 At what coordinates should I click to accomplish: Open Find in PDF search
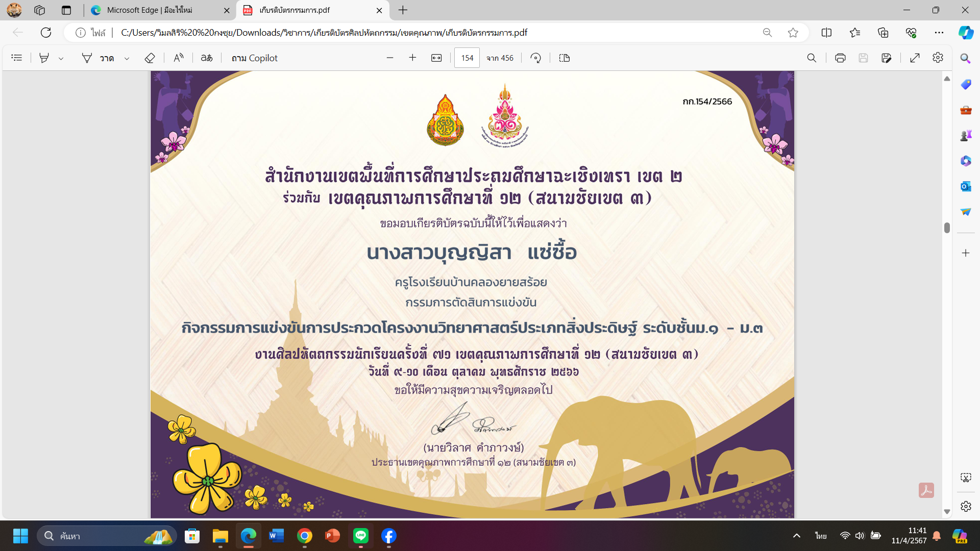(812, 58)
